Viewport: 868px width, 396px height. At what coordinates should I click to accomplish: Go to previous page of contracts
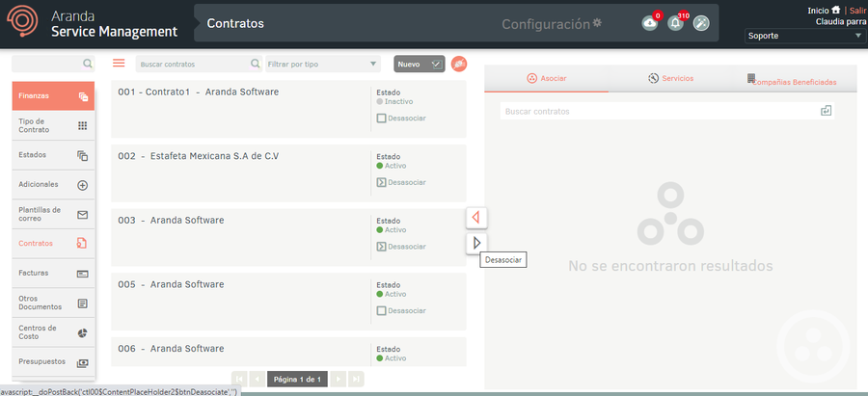coord(257,379)
